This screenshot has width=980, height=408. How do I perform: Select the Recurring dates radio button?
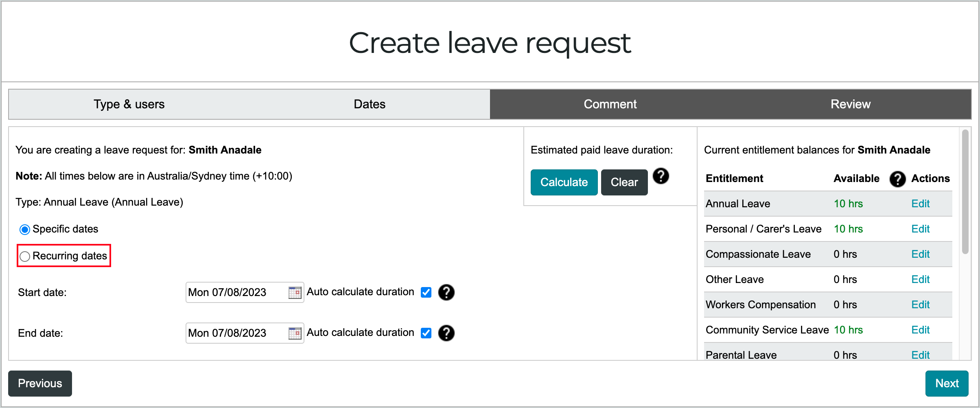pos(25,256)
